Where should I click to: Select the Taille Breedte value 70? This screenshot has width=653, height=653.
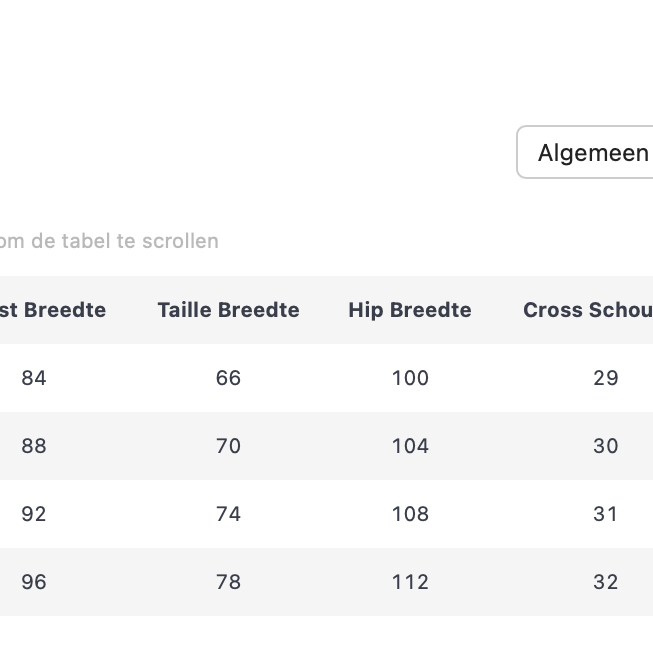(x=228, y=446)
